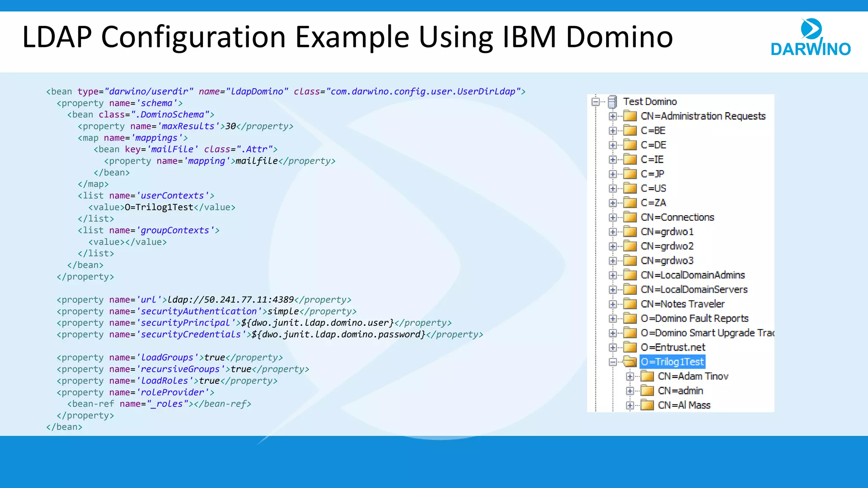The image size is (868, 488).
Task: Click the slide title LDAP Configuration Example
Action: tap(348, 37)
